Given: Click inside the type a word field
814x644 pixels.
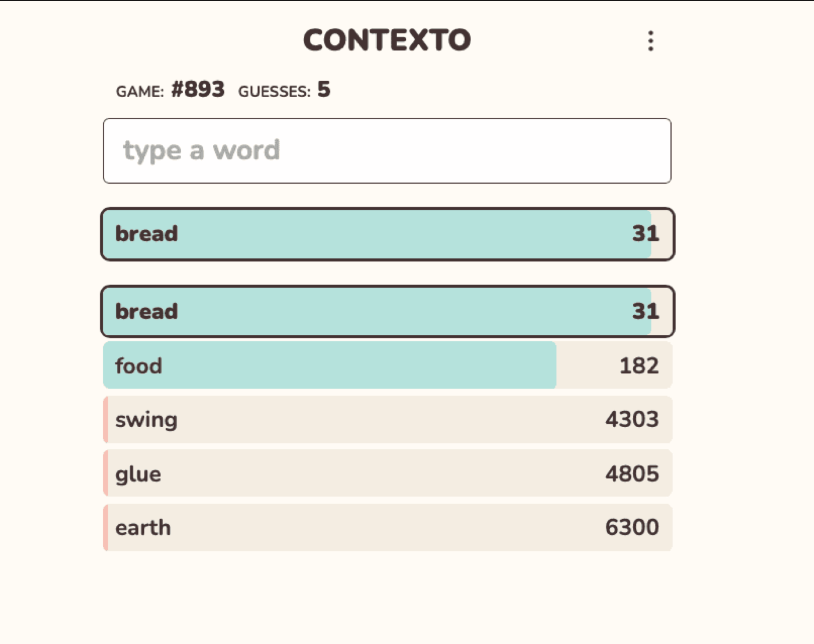Looking at the screenshot, I should 387,150.
